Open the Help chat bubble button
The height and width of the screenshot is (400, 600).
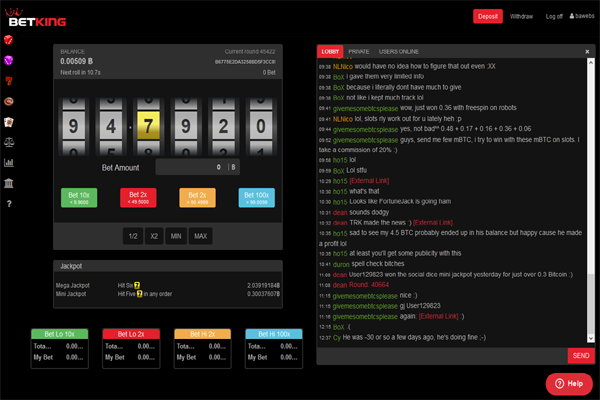569,384
